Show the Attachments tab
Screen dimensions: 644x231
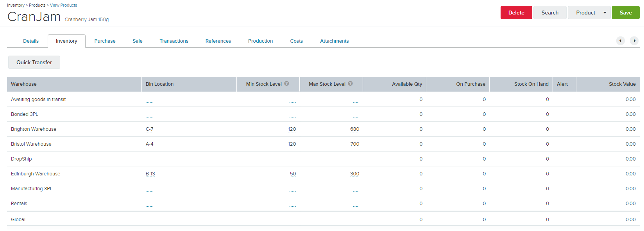335,41
